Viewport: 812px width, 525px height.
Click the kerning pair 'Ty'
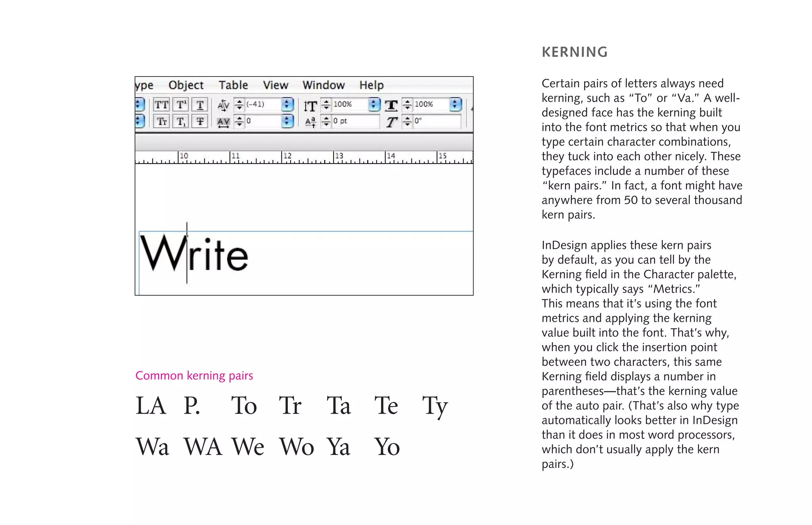click(x=435, y=407)
